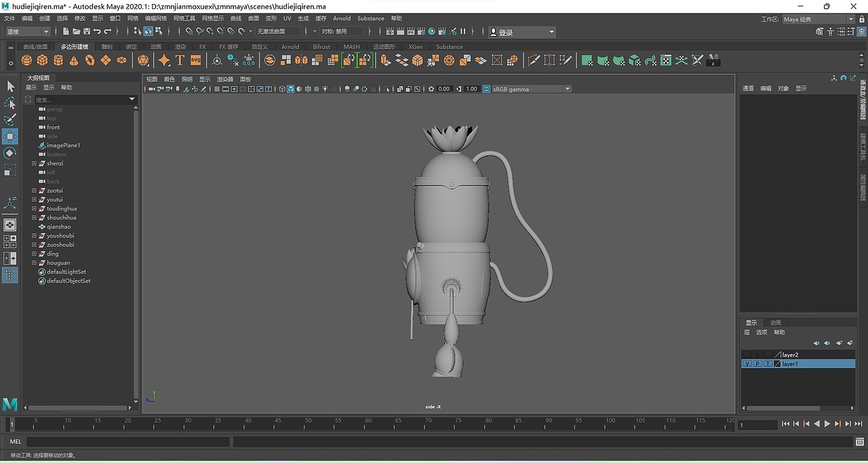Screen dimensions: 868x463
Task: Open the Maya 经典 workspace dropdown
Action: click(818, 19)
